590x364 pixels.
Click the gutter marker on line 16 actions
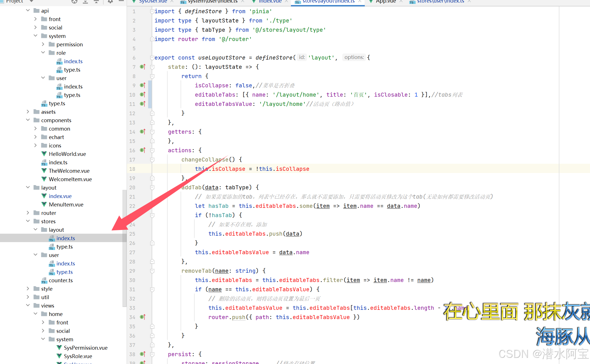coord(143,150)
